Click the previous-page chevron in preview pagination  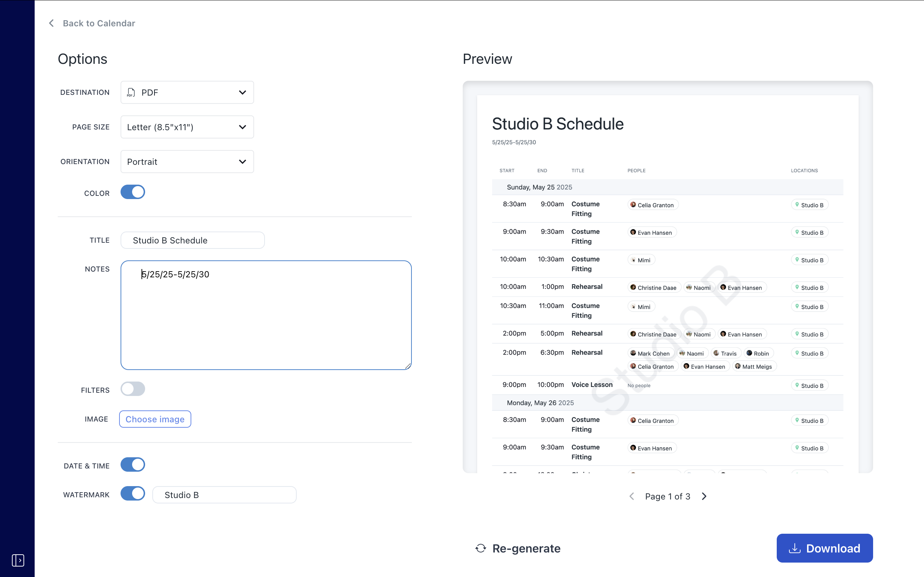click(632, 496)
